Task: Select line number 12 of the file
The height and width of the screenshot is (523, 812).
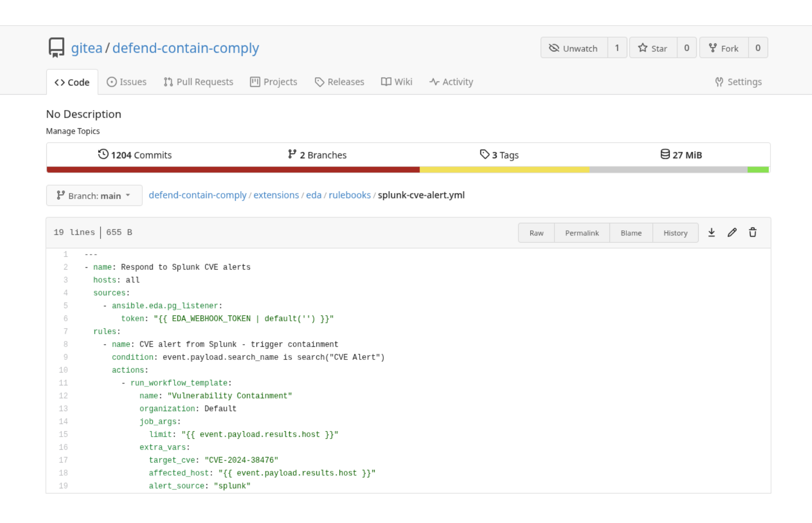Action: pyautogui.click(x=63, y=396)
